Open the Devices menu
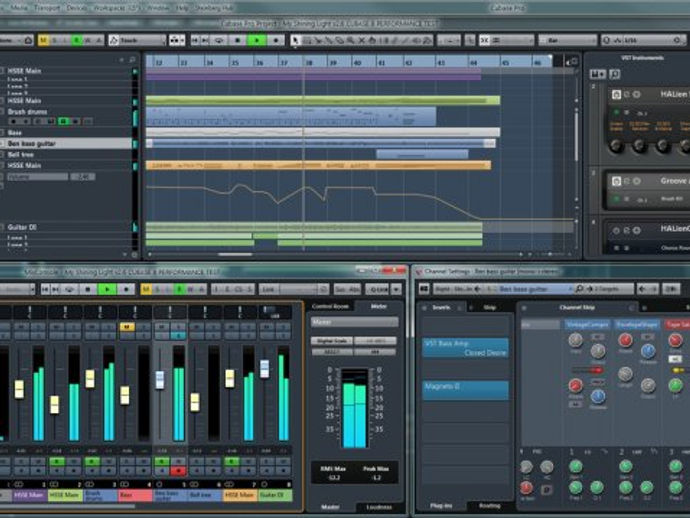 point(77,8)
